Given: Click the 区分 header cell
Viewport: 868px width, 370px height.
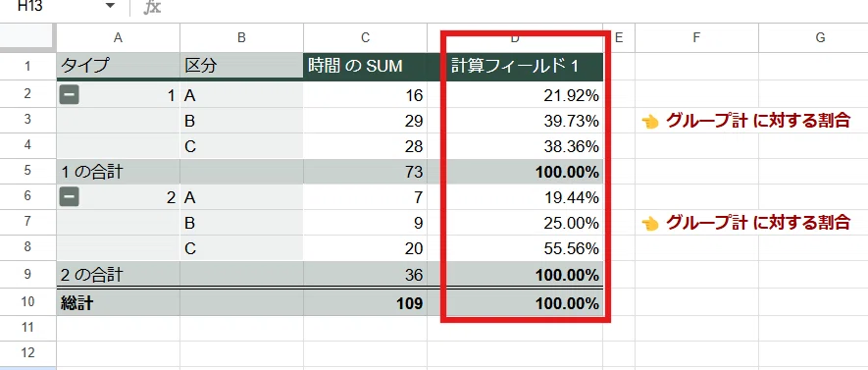Looking at the screenshot, I should [x=241, y=67].
